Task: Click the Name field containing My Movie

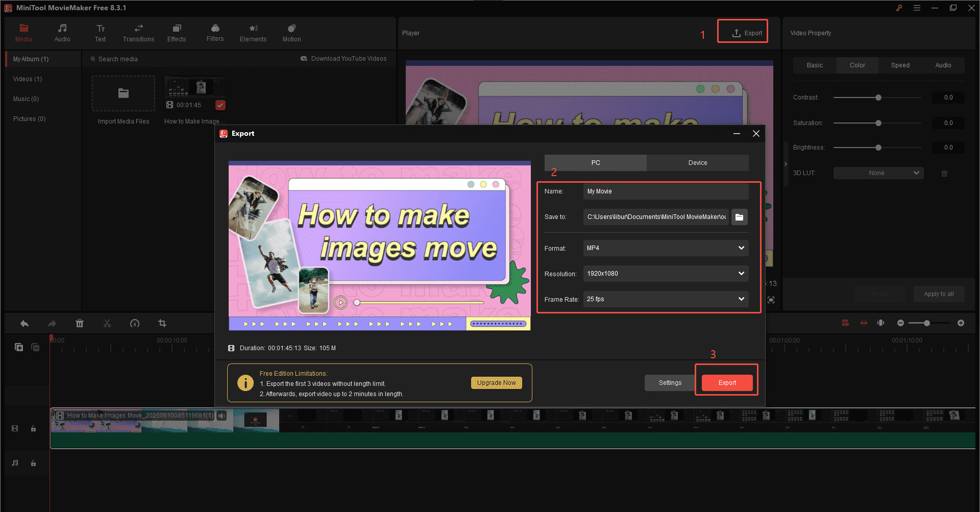Action: tap(665, 191)
